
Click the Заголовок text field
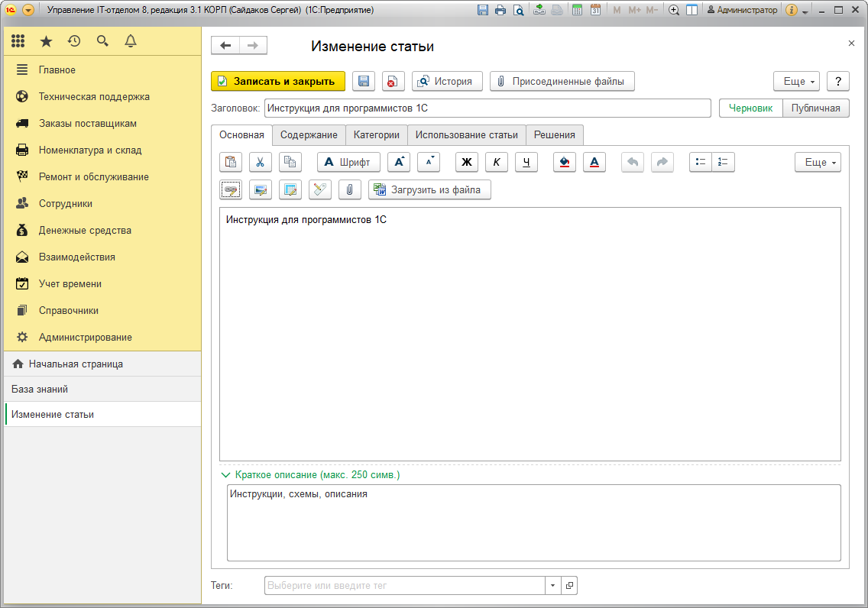487,108
